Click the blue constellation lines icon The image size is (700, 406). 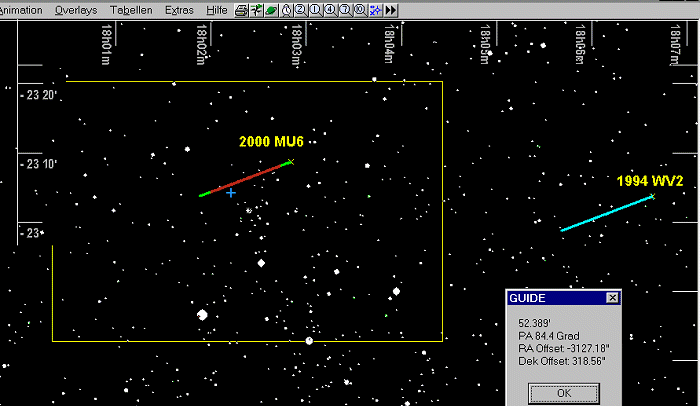point(374,9)
